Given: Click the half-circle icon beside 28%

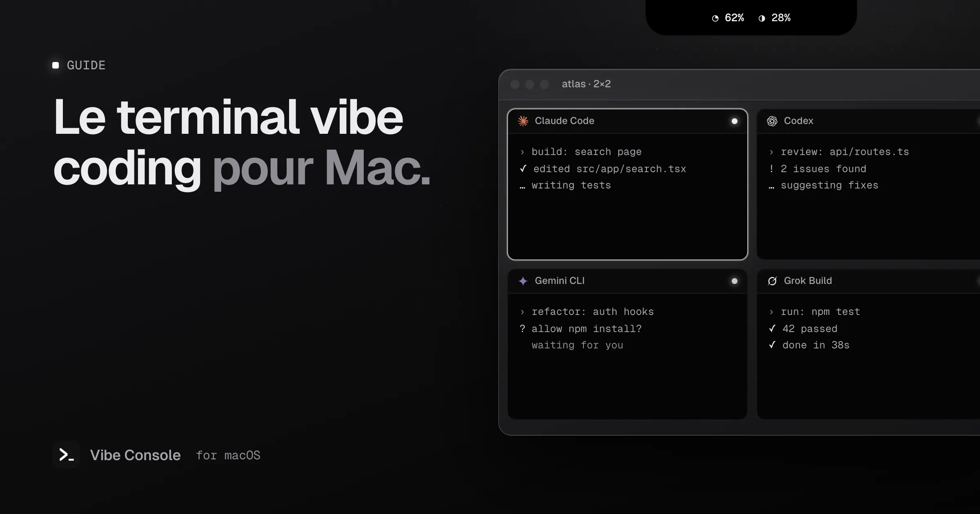Looking at the screenshot, I should (x=762, y=18).
